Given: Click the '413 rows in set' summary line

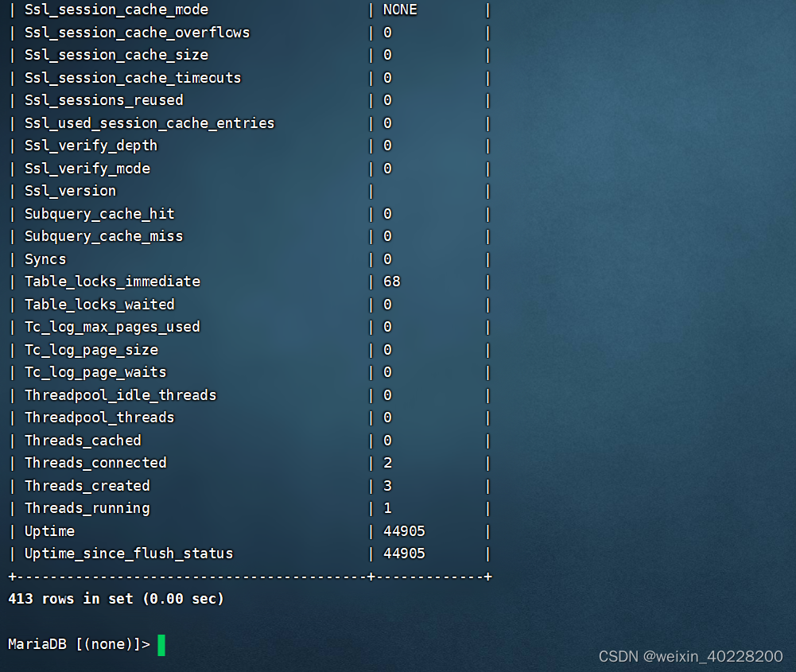Looking at the screenshot, I should coord(116,599).
